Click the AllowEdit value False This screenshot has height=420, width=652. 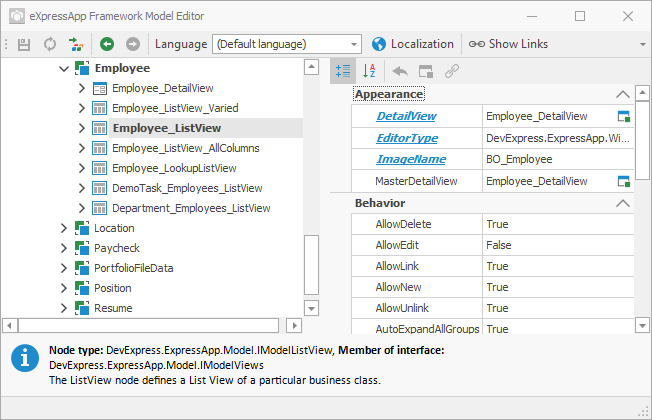[x=499, y=245]
